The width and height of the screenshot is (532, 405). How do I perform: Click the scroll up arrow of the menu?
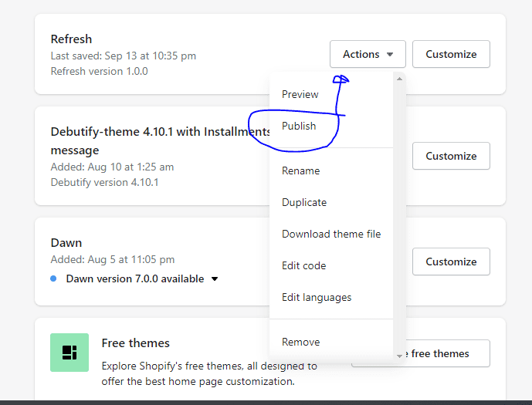point(399,79)
